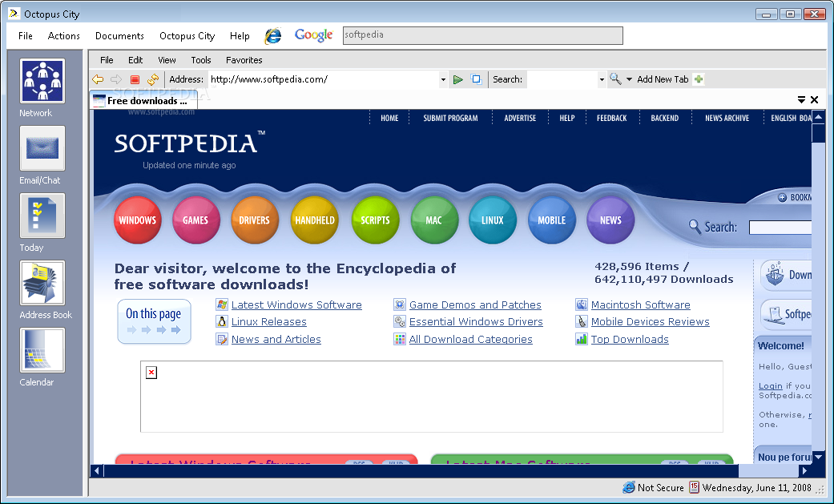Image resolution: width=834 pixels, height=504 pixels.
Task: Open the DRIVERS orange category ball
Action: coord(254,220)
